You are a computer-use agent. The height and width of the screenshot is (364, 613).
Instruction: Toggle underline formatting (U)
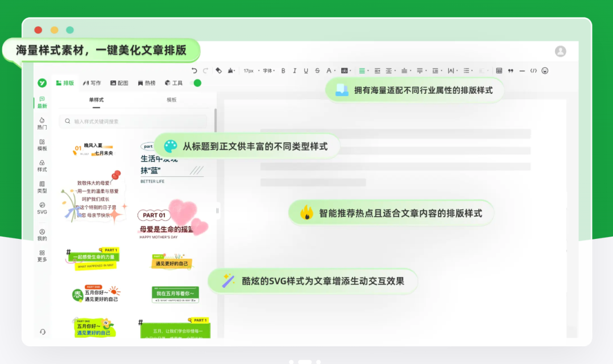coord(306,71)
